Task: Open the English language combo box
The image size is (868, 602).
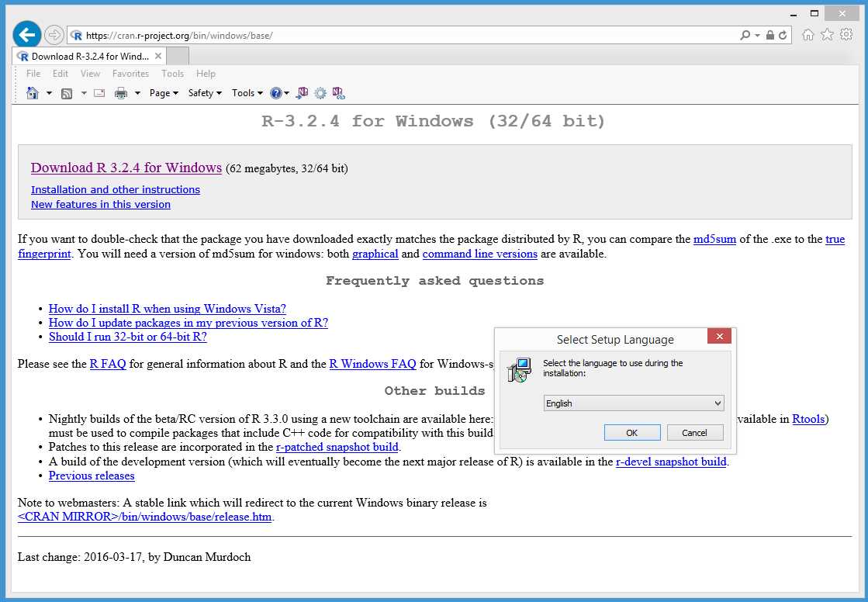Action: coord(633,403)
